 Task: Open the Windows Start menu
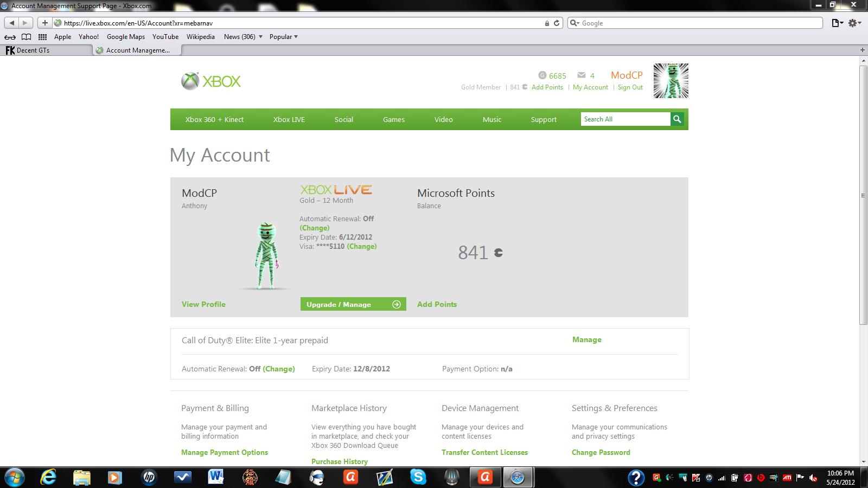(15, 477)
